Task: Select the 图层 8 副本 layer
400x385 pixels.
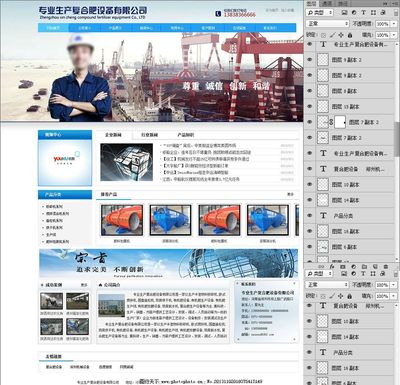Action: coord(355,91)
